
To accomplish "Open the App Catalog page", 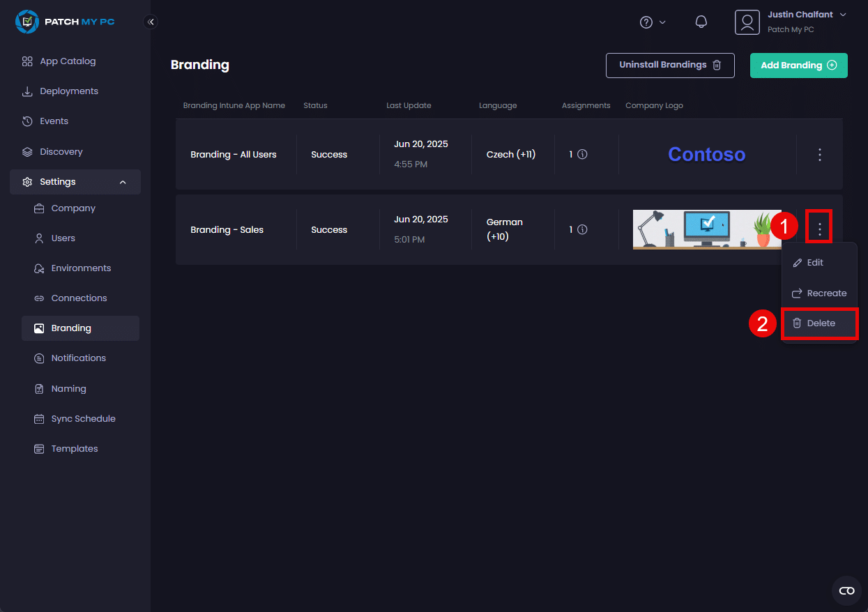I will [67, 61].
